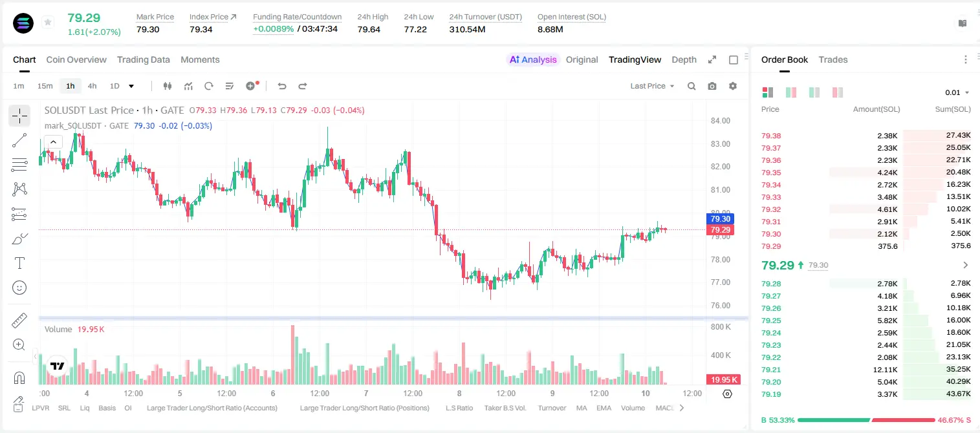The image size is (980, 433).
Task: Open chart settings gear icon
Action: pos(733,86)
